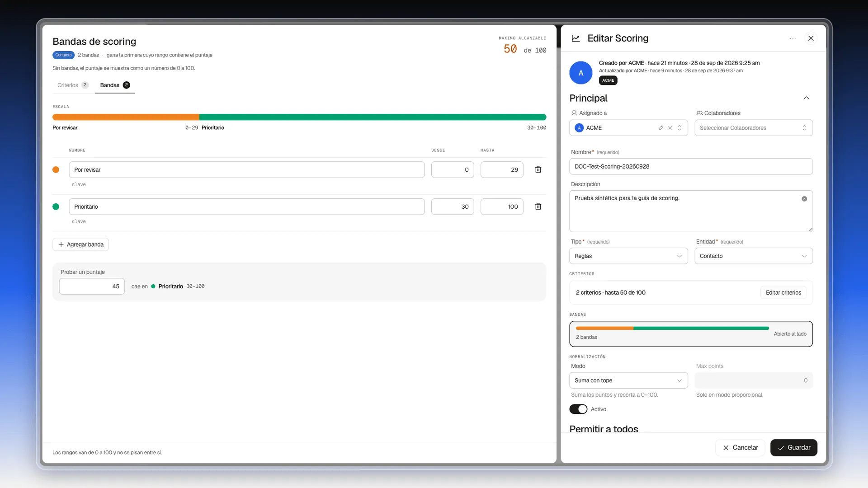Open the Entidad Contacto dropdown
This screenshot has height=488, width=868.
[x=754, y=256]
